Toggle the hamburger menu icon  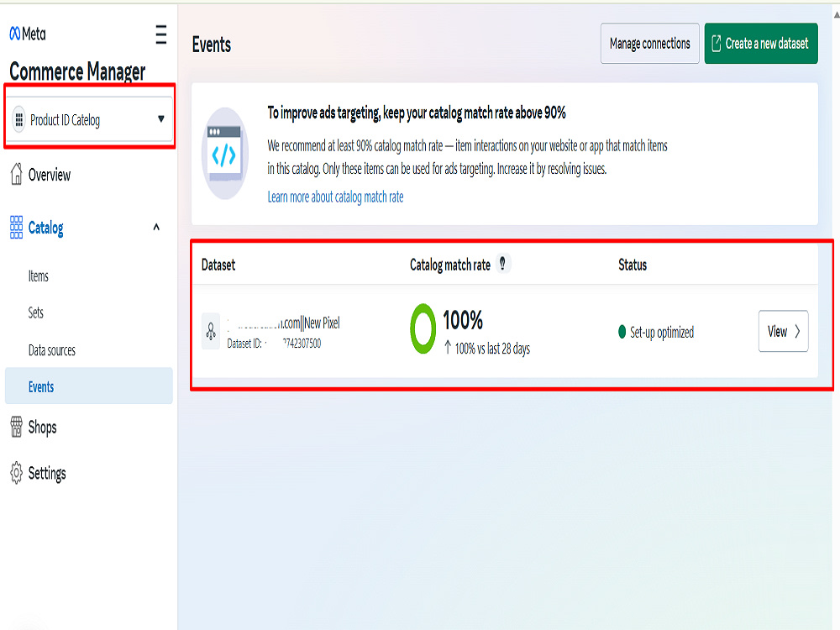[x=160, y=34]
